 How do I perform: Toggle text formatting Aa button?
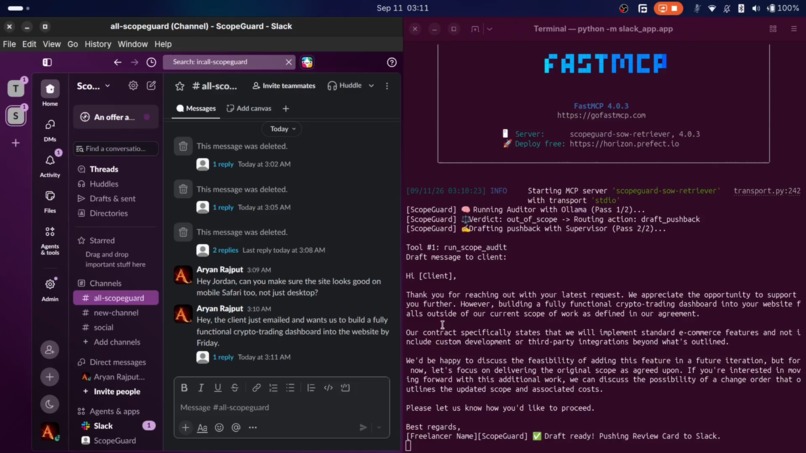point(203,427)
